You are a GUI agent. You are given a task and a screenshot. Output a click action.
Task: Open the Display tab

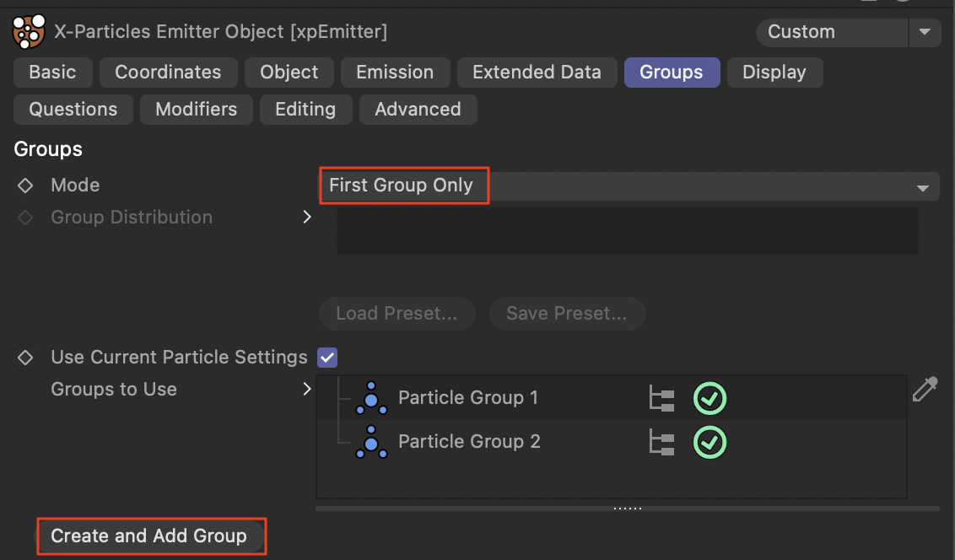pyautogui.click(x=774, y=73)
